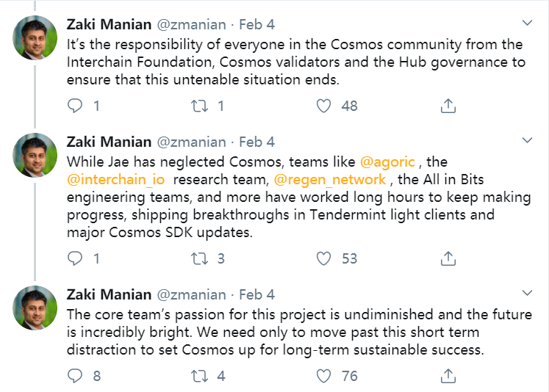The image size is (549, 392).
Task: Retweet the tweet with 1 retweet
Action: tap(200, 106)
